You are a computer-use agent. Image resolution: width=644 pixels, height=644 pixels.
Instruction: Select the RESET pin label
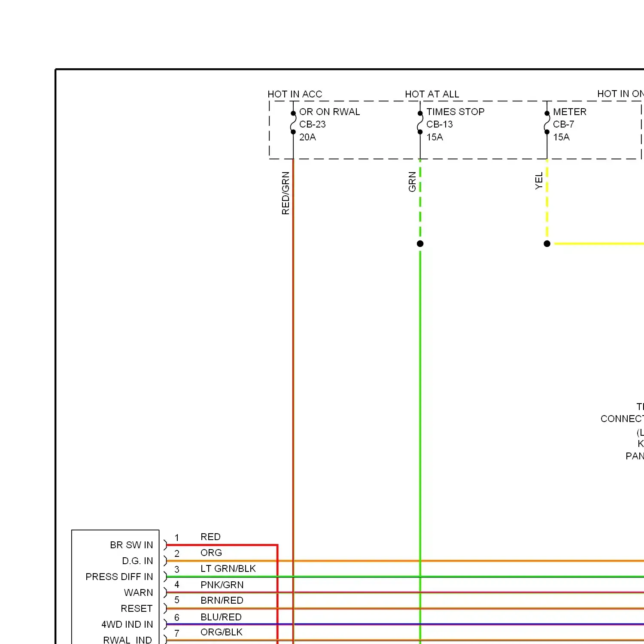[137, 608]
